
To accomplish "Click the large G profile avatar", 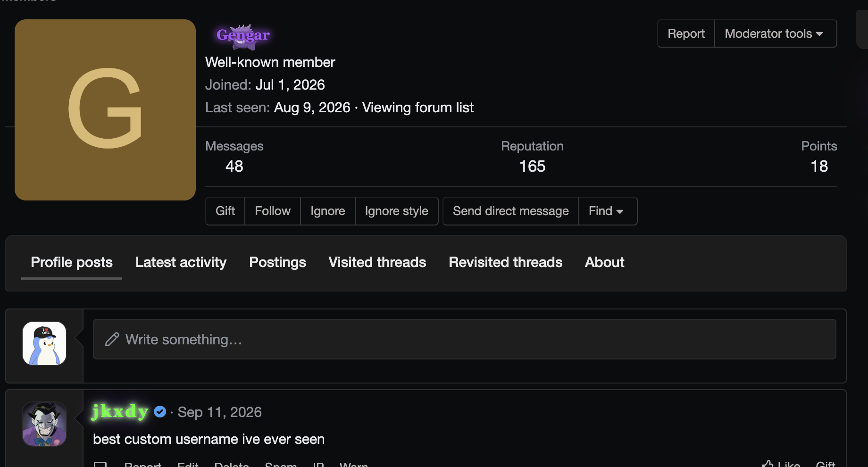I will coord(105,110).
